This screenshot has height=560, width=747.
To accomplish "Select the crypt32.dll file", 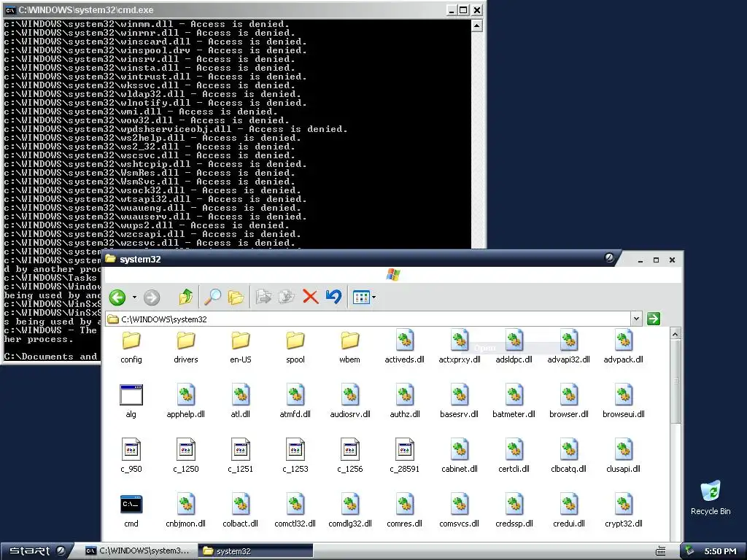I will pyautogui.click(x=624, y=511).
